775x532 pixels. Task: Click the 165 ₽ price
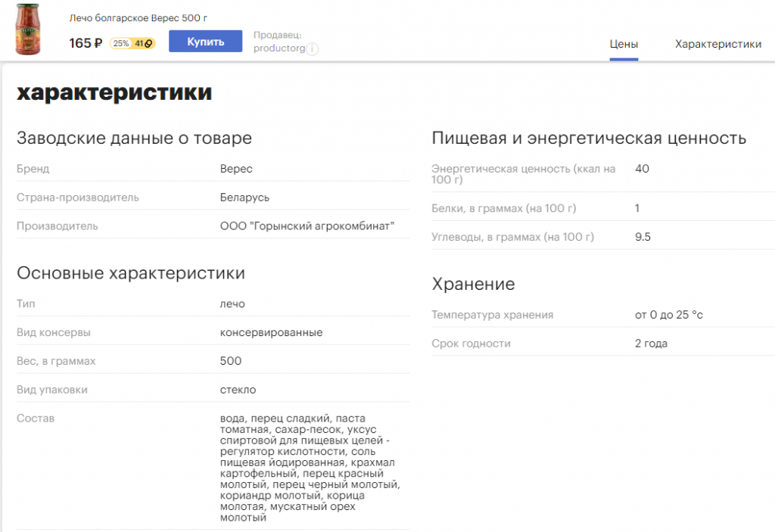pos(86,43)
